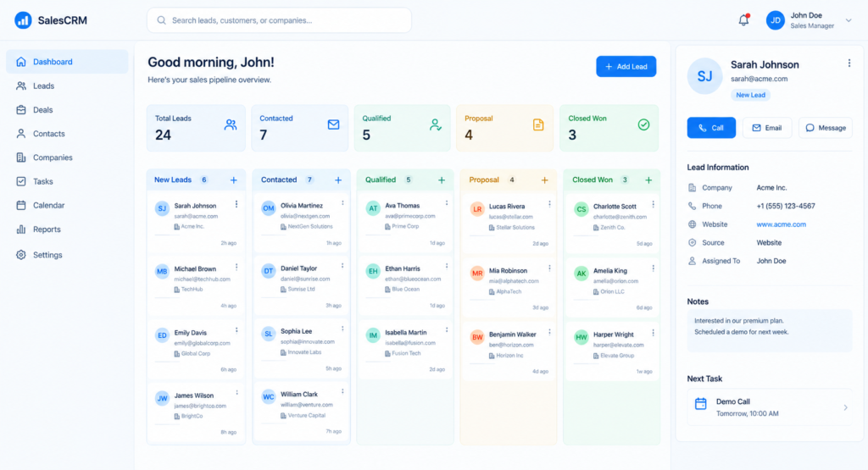This screenshot has width=868, height=470.
Task: Open Settings in the sidebar
Action: pyautogui.click(x=67, y=254)
